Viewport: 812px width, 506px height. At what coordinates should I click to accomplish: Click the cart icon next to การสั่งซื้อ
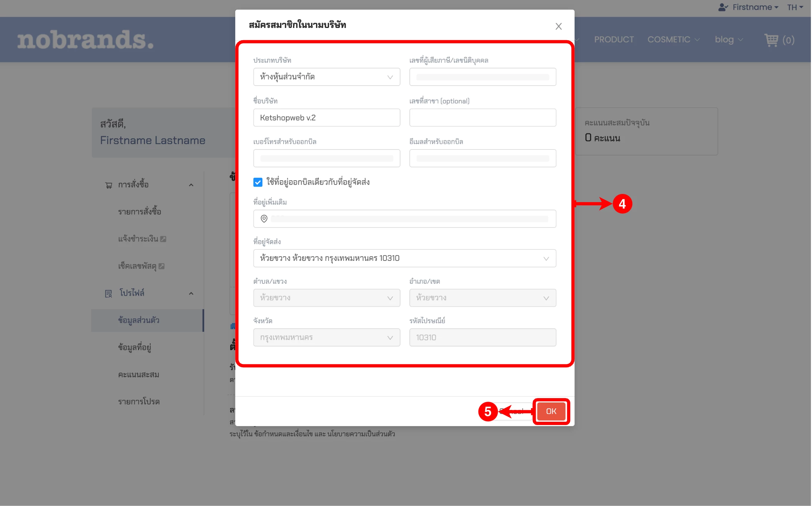(109, 185)
